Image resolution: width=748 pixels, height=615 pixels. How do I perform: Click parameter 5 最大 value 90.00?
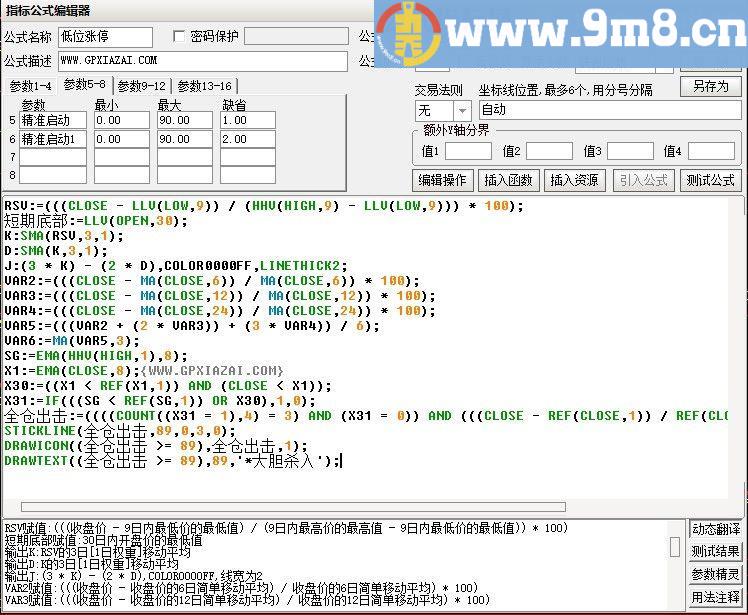[185, 120]
